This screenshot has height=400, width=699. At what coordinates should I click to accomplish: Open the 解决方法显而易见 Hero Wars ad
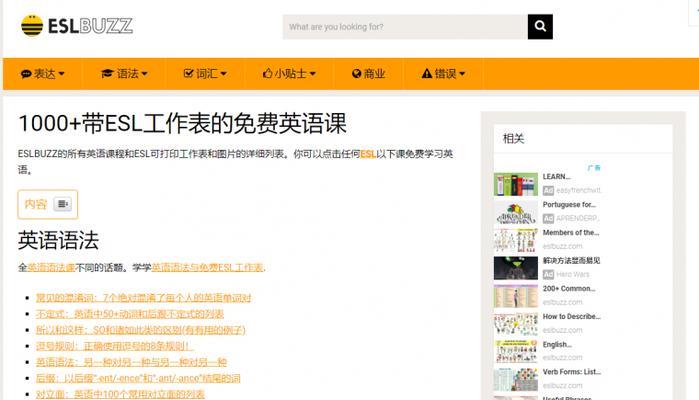coord(571,260)
